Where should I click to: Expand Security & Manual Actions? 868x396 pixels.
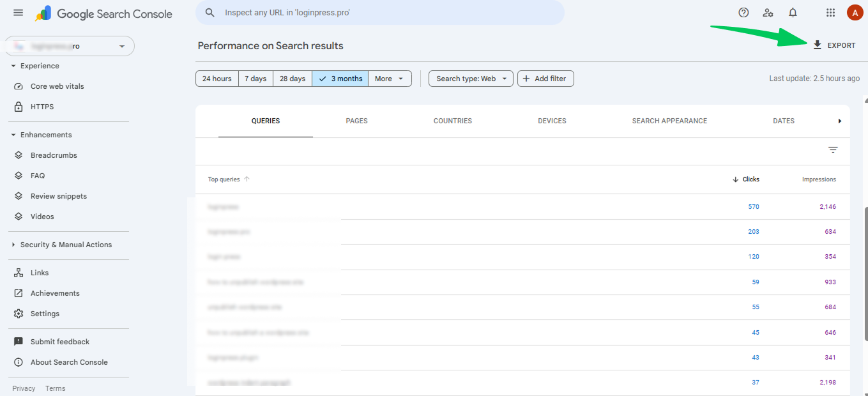(13, 245)
